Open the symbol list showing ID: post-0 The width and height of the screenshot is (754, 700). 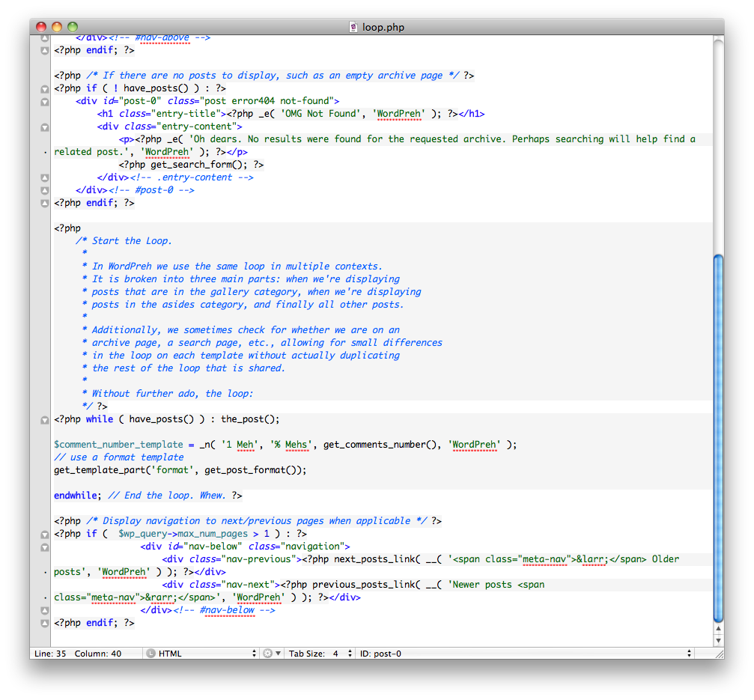tap(524, 654)
